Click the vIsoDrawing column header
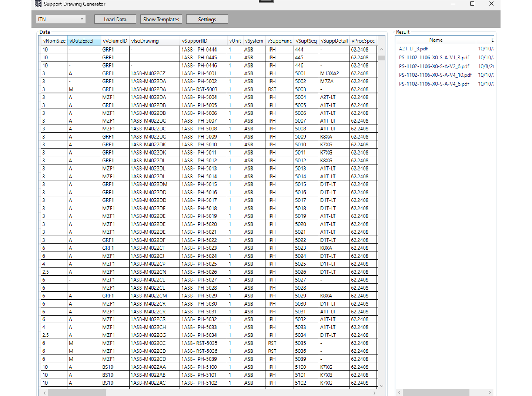 (x=155, y=41)
